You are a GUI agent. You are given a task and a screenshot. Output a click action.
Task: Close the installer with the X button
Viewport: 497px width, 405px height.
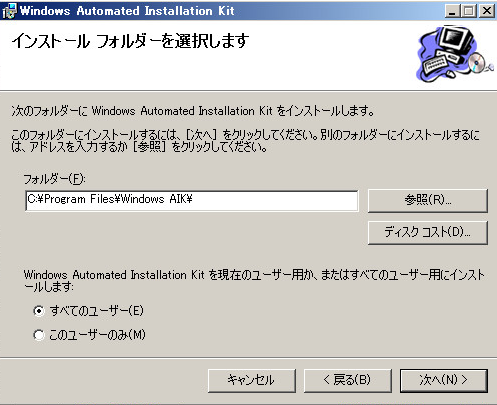click(x=487, y=11)
